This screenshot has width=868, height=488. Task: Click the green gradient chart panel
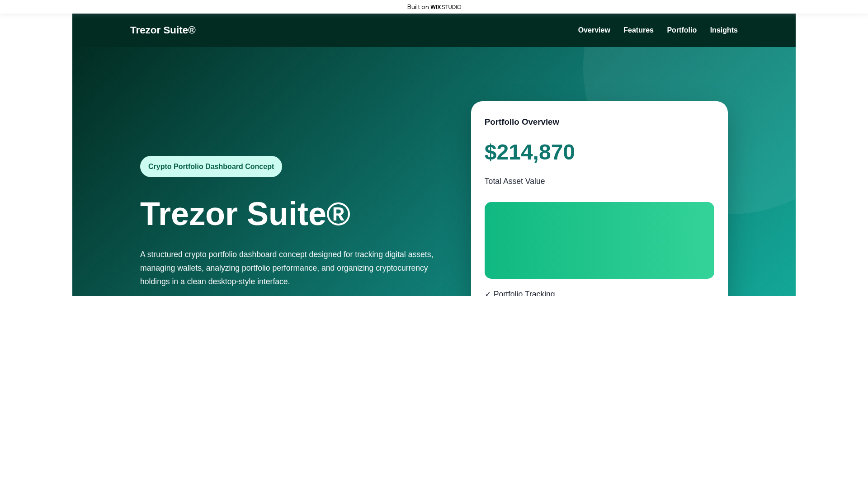pyautogui.click(x=599, y=240)
